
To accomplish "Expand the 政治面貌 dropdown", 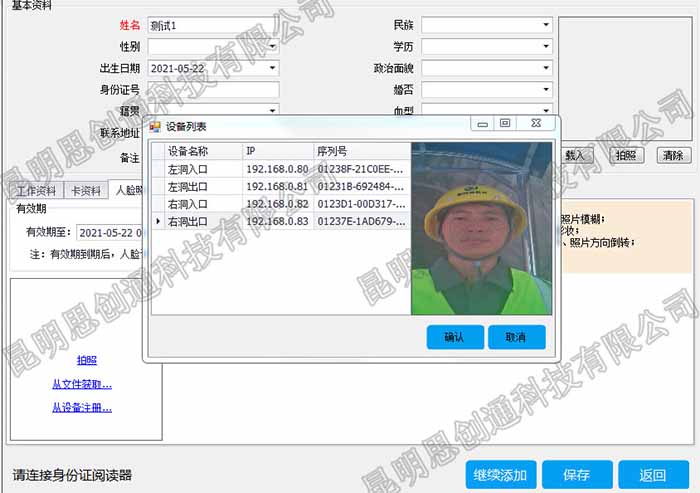I will [x=545, y=68].
